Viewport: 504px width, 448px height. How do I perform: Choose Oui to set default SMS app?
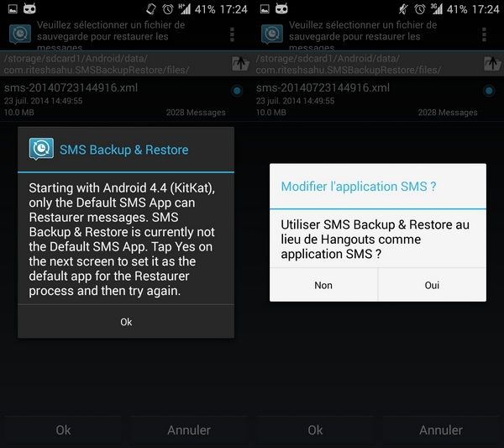432,285
